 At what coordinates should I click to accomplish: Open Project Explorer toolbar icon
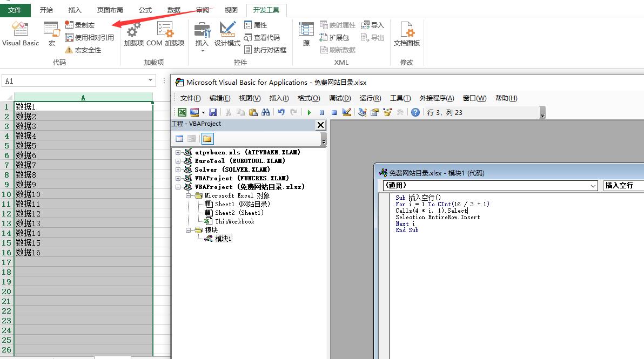(x=362, y=112)
